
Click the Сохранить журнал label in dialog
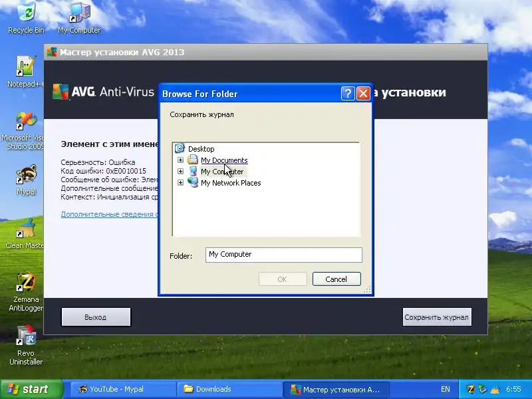pyautogui.click(x=201, y=114)
